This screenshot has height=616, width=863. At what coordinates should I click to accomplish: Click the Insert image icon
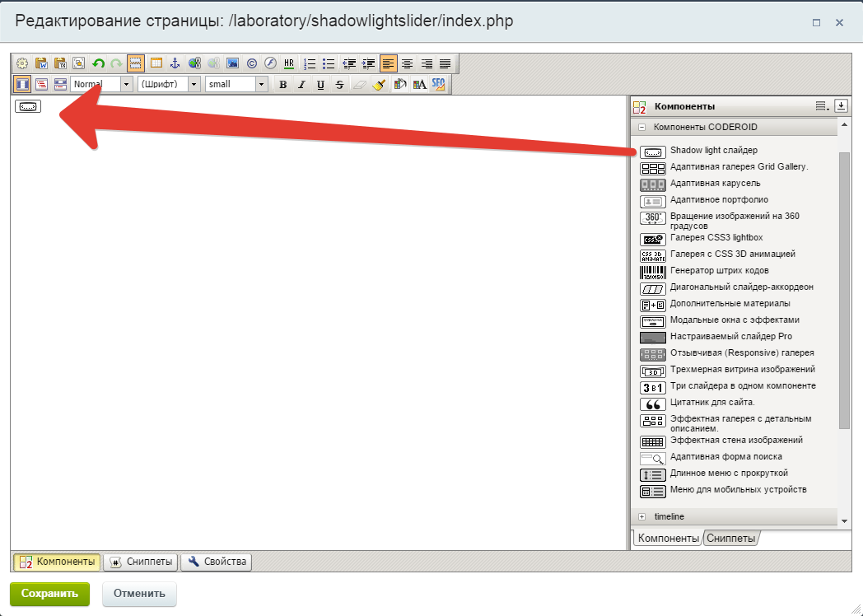232,63
